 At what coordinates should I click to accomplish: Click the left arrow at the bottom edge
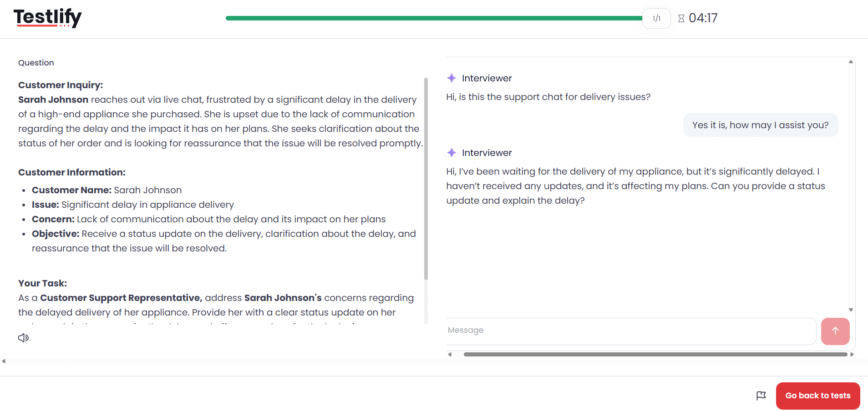4,361
